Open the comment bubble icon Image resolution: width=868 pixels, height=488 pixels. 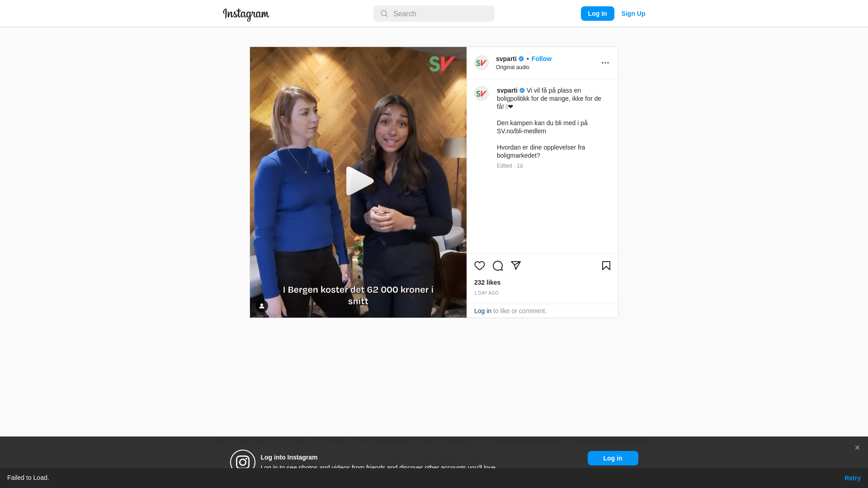click(498, 266)
